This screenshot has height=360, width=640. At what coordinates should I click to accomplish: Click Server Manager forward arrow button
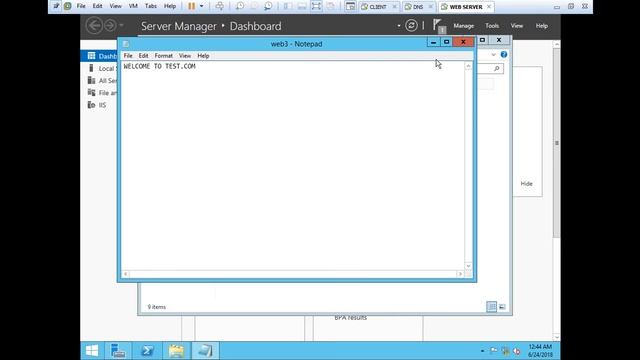point(110,26)
